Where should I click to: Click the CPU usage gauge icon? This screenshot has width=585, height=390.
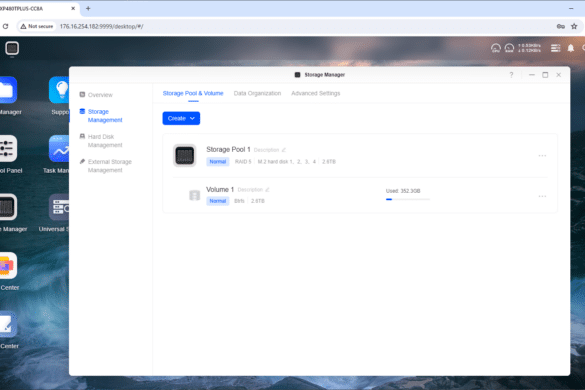[x=495, y=48]
